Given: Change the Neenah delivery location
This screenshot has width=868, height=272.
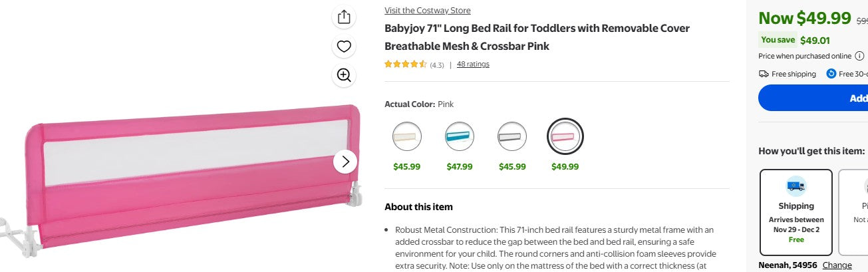Looking at the screenshot, I should pos(837,265).
